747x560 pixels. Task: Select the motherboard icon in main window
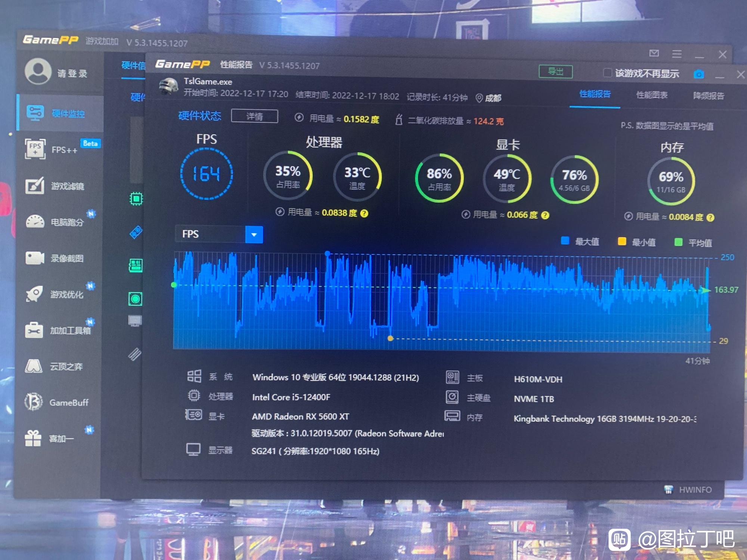pyautogui.click(x=136, y=265)
